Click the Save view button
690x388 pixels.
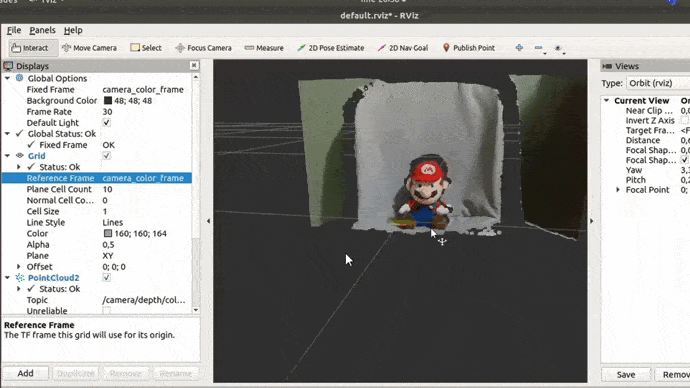point(626,374)
